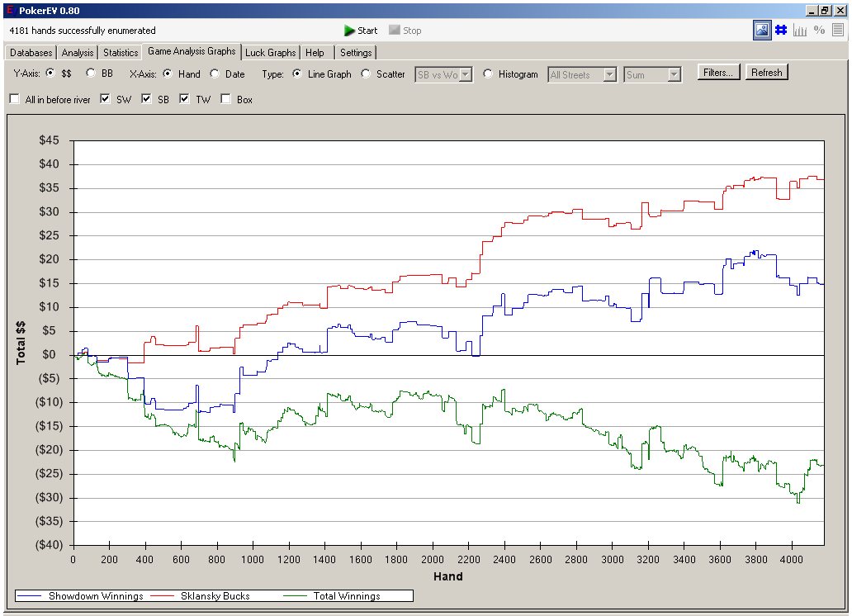Tick the Box checkbox
This screenshot has width=852, height=616.
[x=225, y=100]
